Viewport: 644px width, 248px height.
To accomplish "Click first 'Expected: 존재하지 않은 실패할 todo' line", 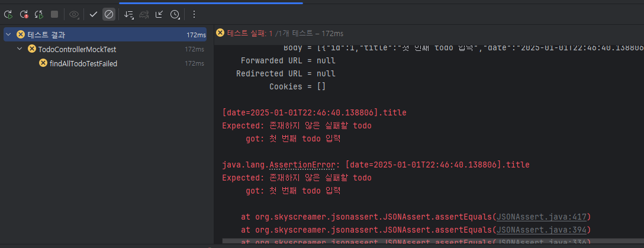I will click(x=297, y=125).
